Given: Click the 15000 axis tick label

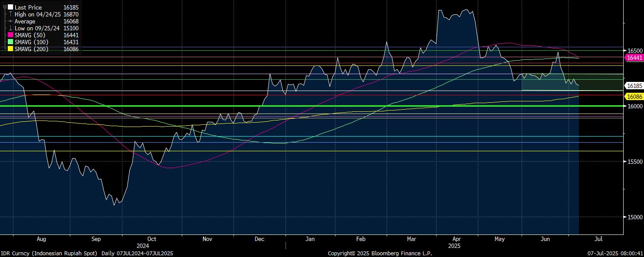Looking at the screenshot, I should [634, 217].
